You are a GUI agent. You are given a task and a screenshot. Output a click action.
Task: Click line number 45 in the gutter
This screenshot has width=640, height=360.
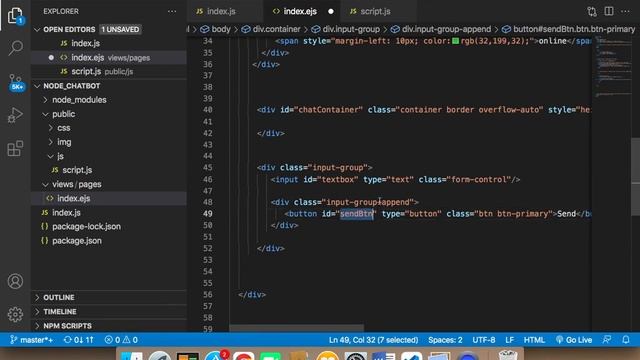[207, 168]
